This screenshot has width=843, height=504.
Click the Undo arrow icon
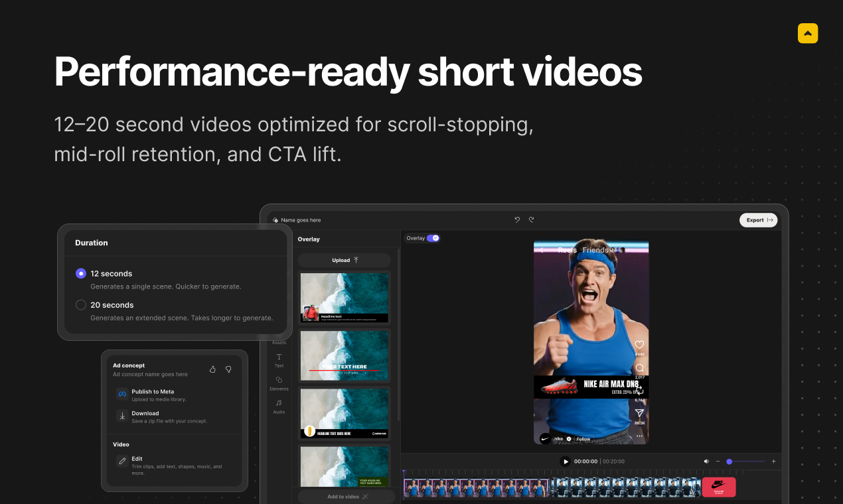(517, 220)
